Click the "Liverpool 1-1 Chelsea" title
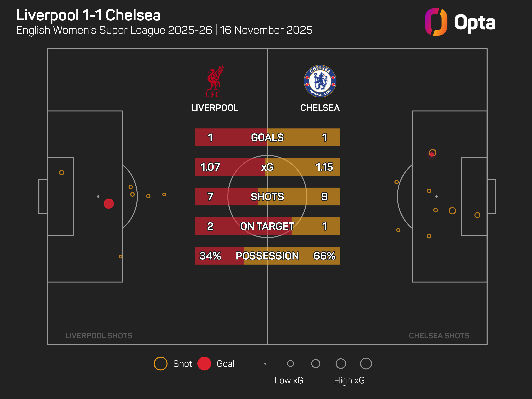The height and width of the screenshot is (399, 532). pyautogui.click(x=88, y=15)
